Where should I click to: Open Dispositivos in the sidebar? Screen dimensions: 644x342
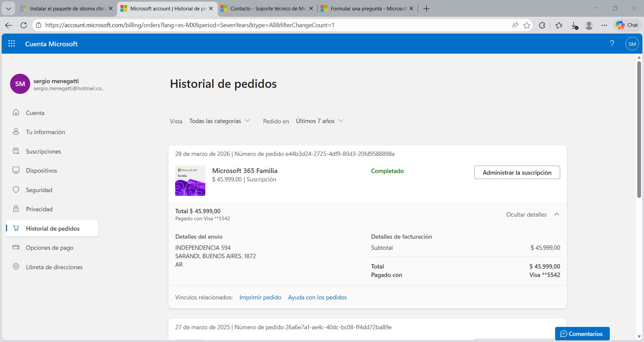pyautogui.click(x=52, y=171)
